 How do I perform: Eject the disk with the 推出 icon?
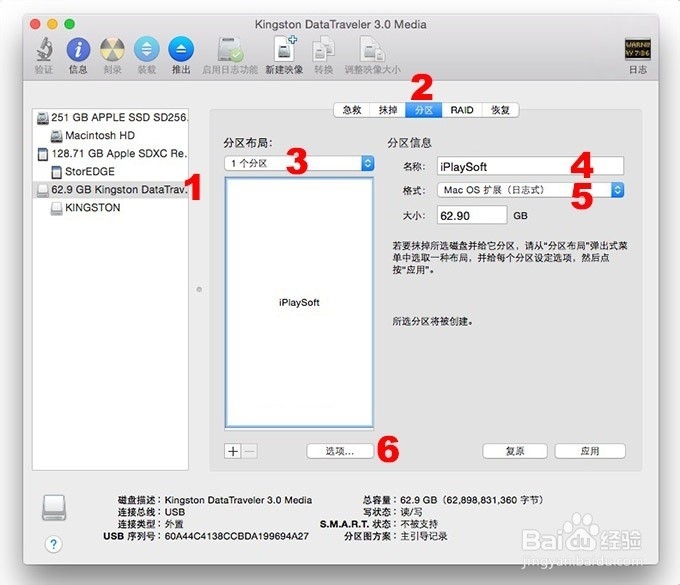[x=181, y=49]
